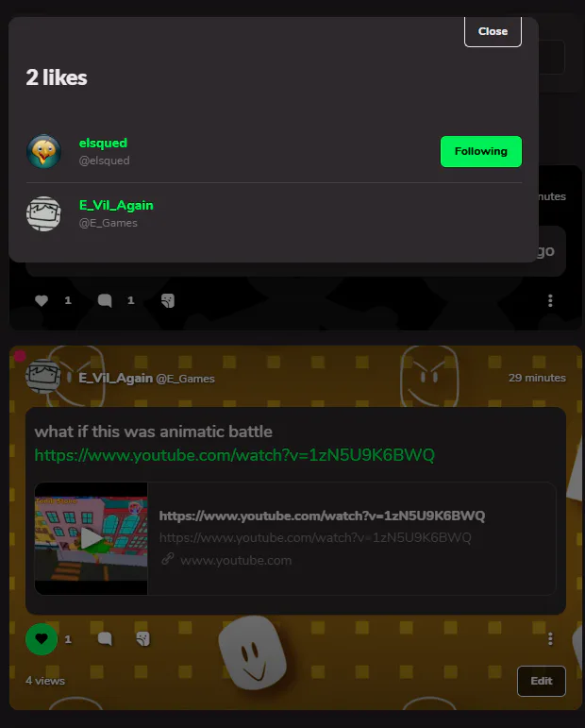This screenshot has height=728, width=585.
Task: Open elsqued's avatar profile picture
Action: (43, 151)
